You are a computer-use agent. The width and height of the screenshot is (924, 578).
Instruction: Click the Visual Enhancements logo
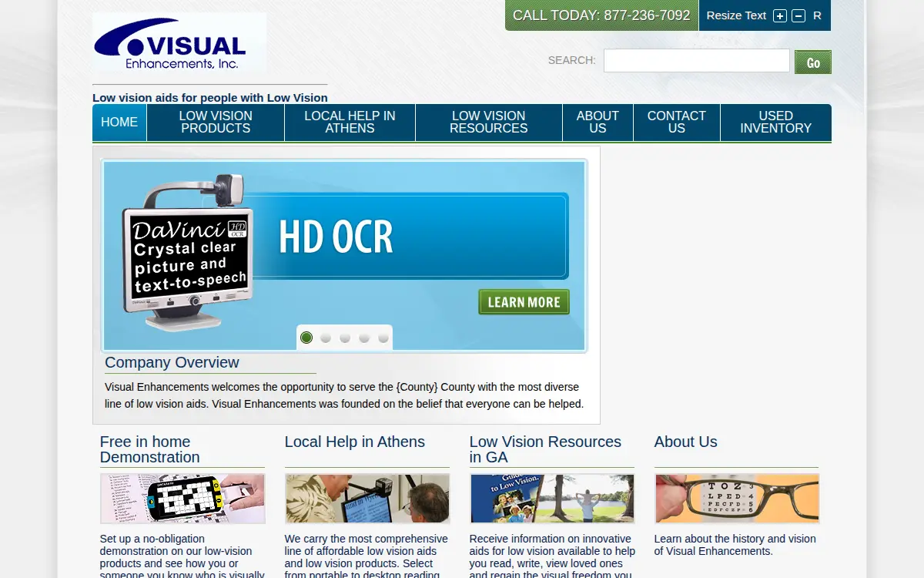[x=179, y=43]
